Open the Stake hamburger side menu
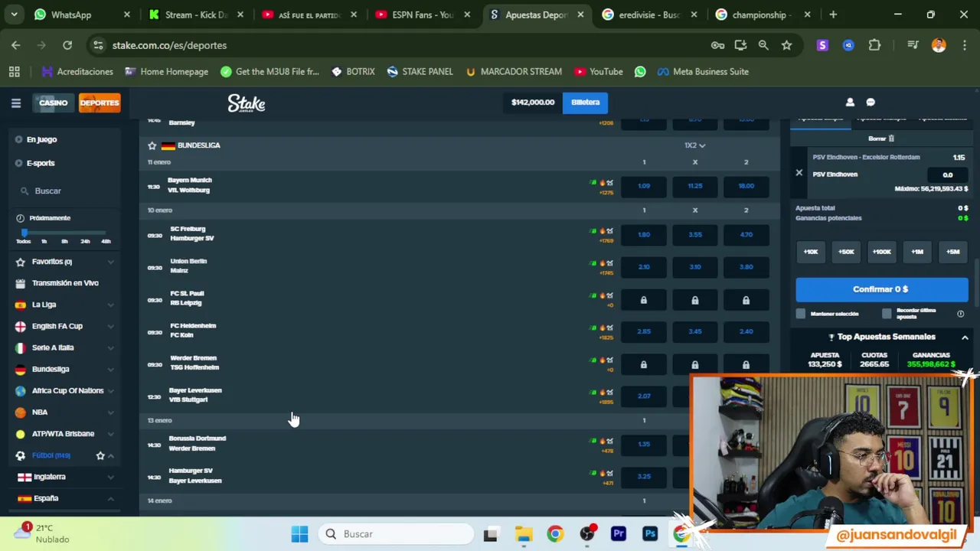The height and width of the screenshot is (551, 980). tap(15, 103)
